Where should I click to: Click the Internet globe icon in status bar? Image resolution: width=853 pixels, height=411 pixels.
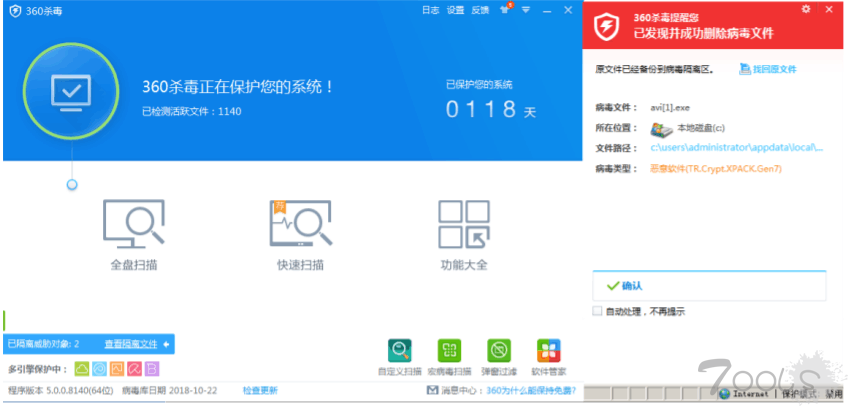pos(724,394)
